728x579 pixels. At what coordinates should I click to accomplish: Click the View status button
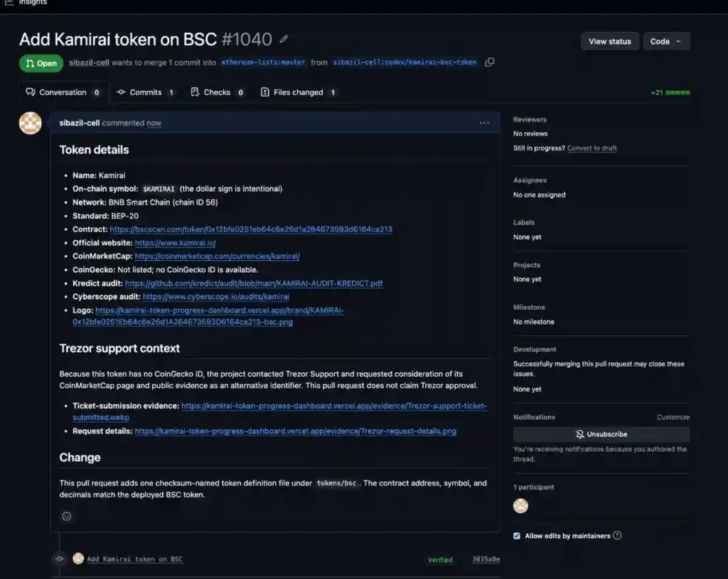click(609, 41)
